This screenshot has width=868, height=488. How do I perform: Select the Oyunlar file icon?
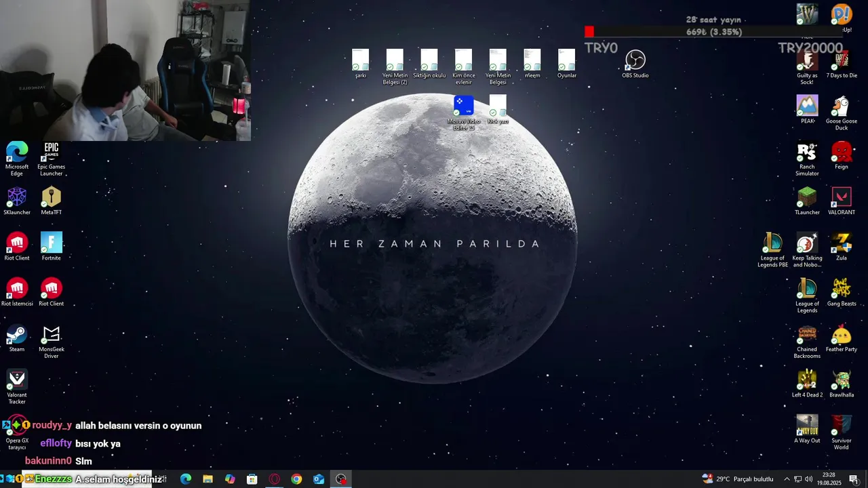point(567,64)
